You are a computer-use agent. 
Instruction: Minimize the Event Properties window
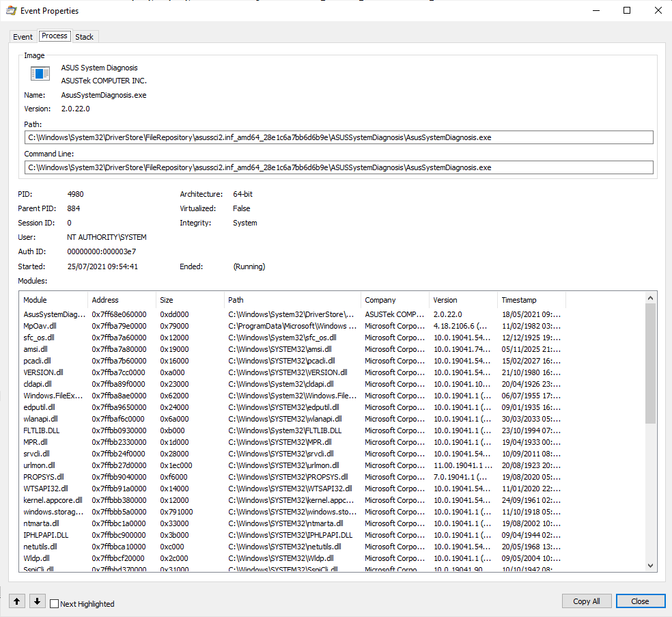(596, 10)
